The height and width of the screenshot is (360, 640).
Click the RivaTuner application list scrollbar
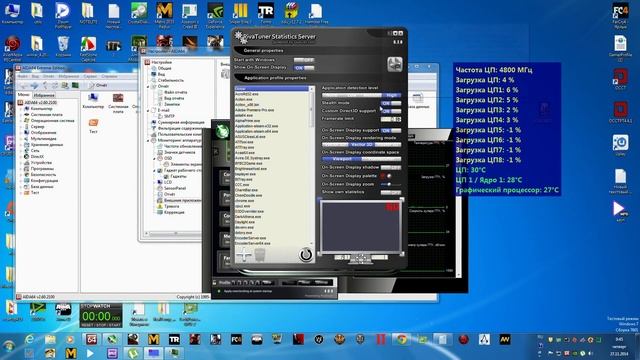312,165
